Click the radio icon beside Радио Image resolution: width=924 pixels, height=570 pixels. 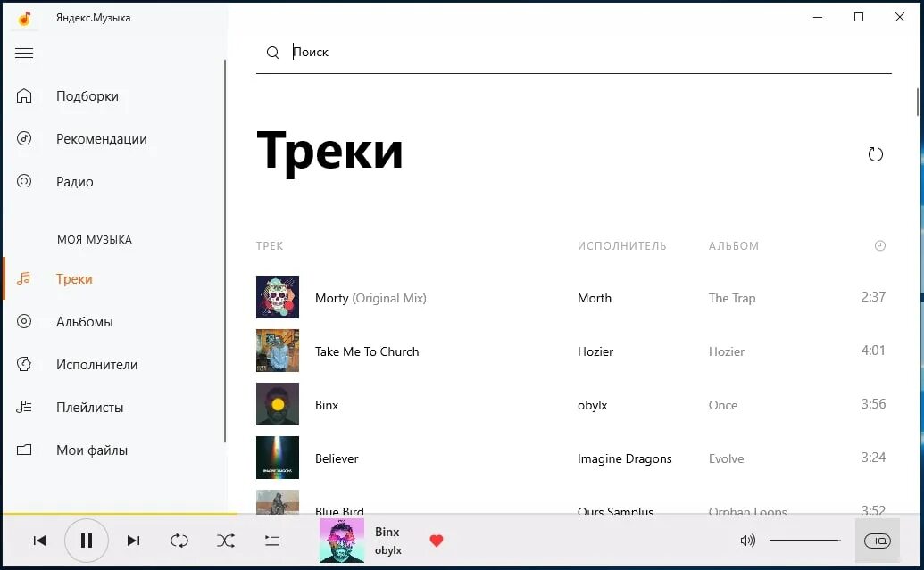[24, 181]
